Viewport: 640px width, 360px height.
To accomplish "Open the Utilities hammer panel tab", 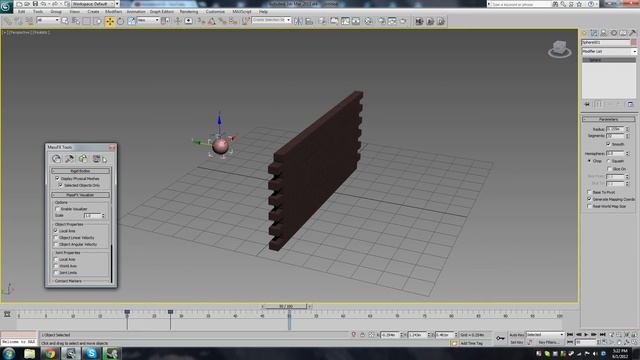I will click(633, 33).
